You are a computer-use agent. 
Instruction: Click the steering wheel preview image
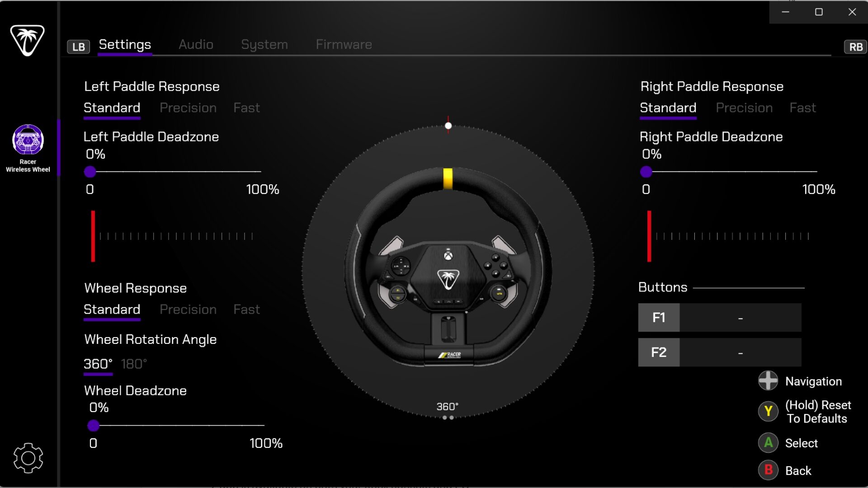click(x=448, y=267)
